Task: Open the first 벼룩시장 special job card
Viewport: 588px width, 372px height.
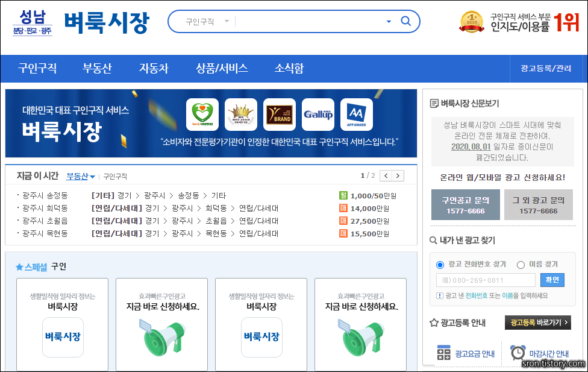Action: click(62, 324)
